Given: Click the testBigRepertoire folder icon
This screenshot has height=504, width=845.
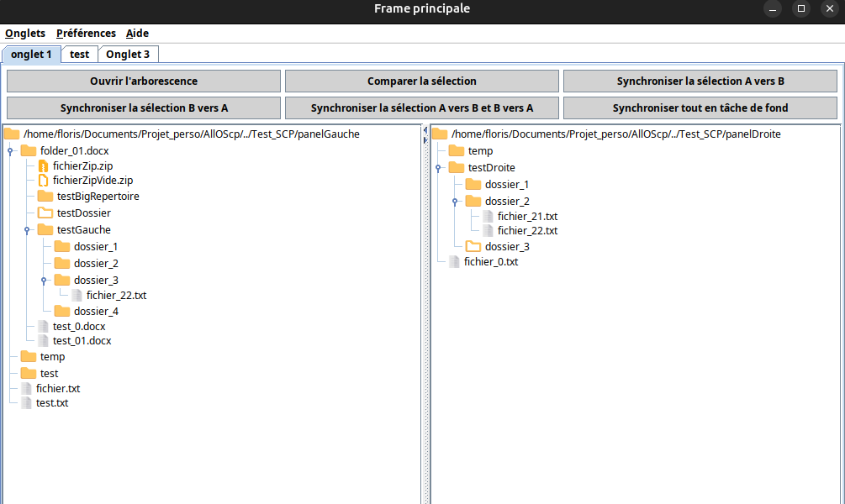Looking at the screenshot, I should coord(45,197).
